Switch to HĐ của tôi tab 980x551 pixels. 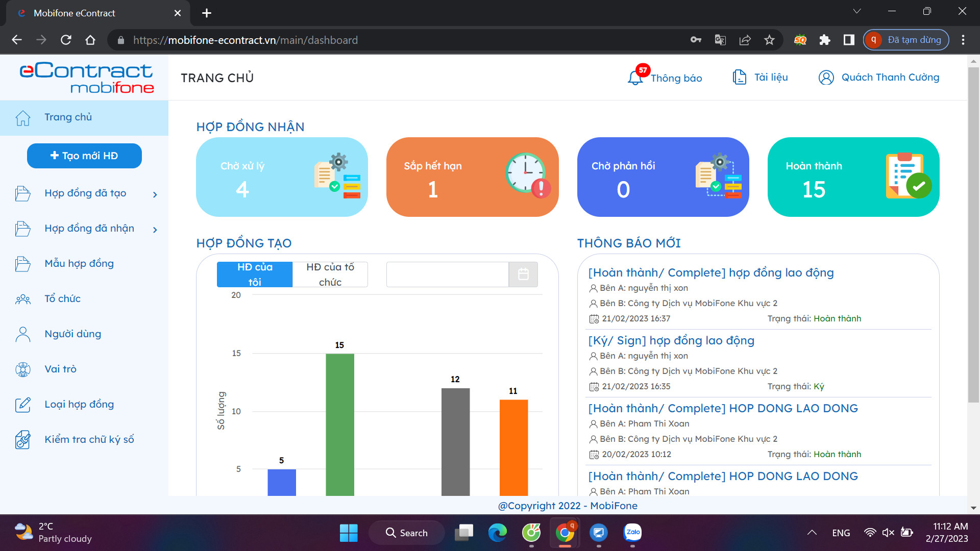point(255,274)
